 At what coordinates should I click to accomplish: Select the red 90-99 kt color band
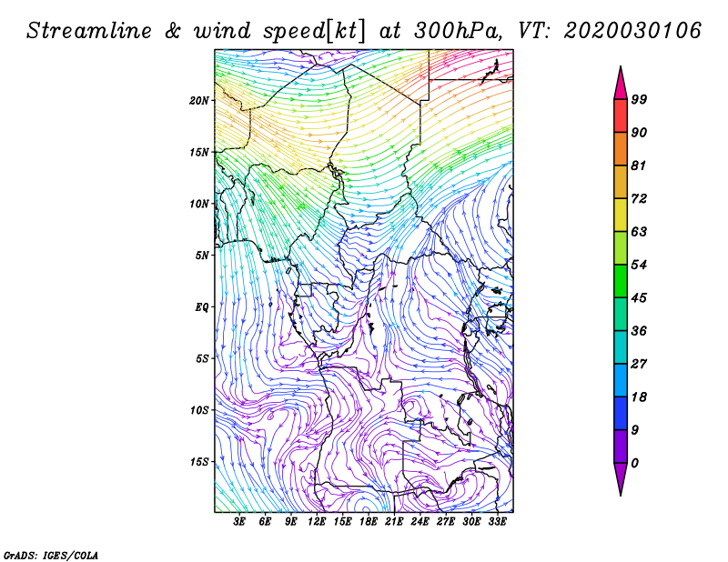pos(621,116)
